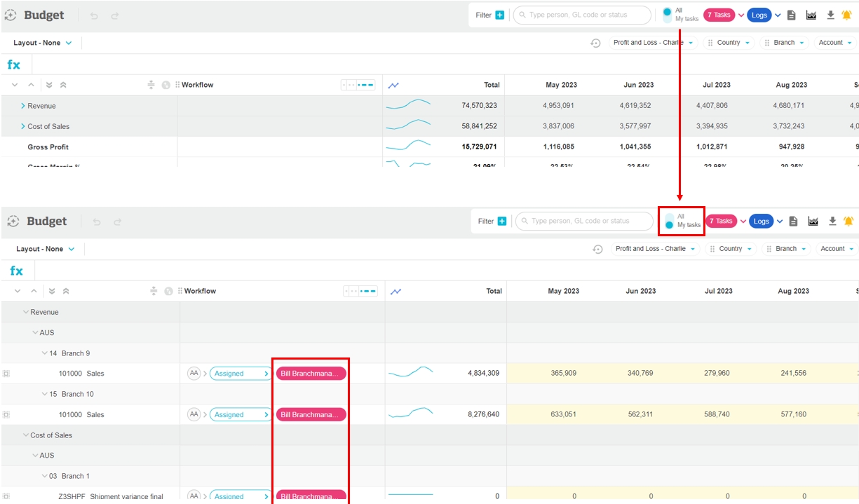The height and width of the screenshot is (504, 859).
Task: Click the document report icon in the lower toolbar
Action: point(793,221)
